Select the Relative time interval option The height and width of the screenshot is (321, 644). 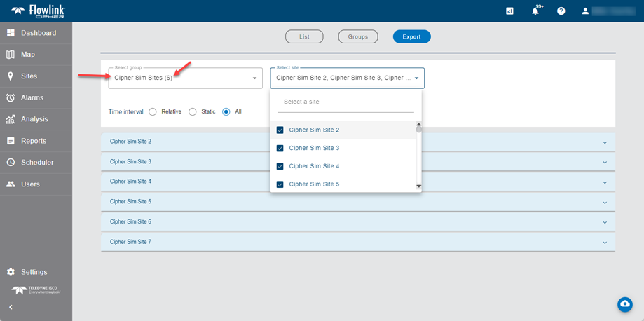pyautogui.click(x=153, y=111)
